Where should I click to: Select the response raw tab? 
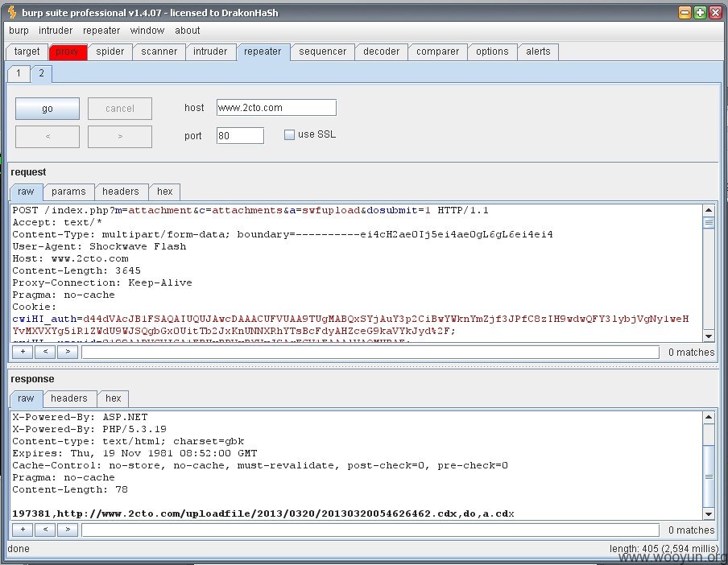(x=26, y=398)
